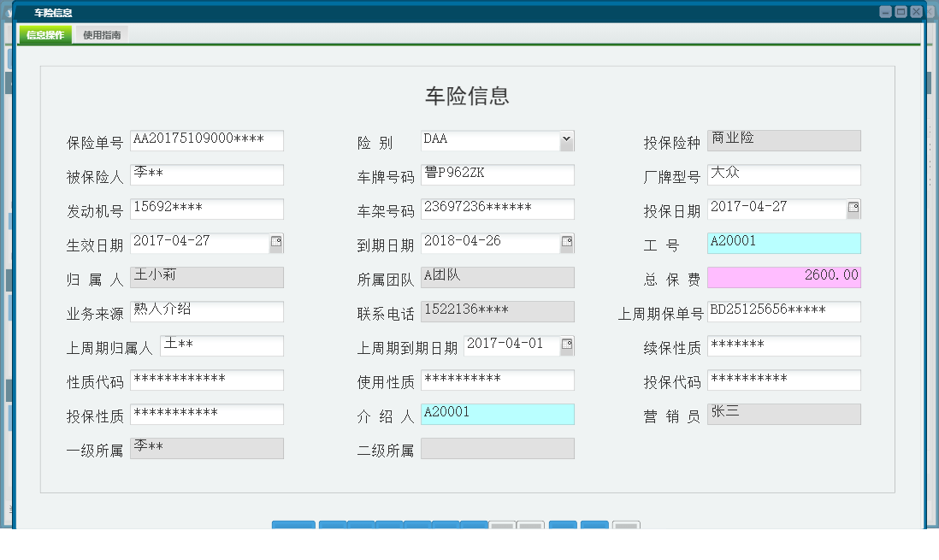Click the 投保险种 field showing 商业险
The width and height of the screenshot is (939, 560).
click(x=784, y=140)
